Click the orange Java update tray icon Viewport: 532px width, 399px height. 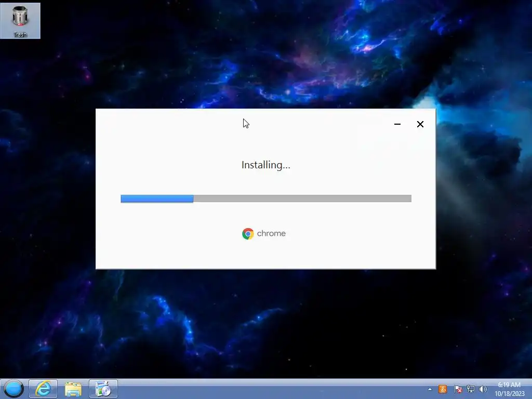click(x=443, y=389)
